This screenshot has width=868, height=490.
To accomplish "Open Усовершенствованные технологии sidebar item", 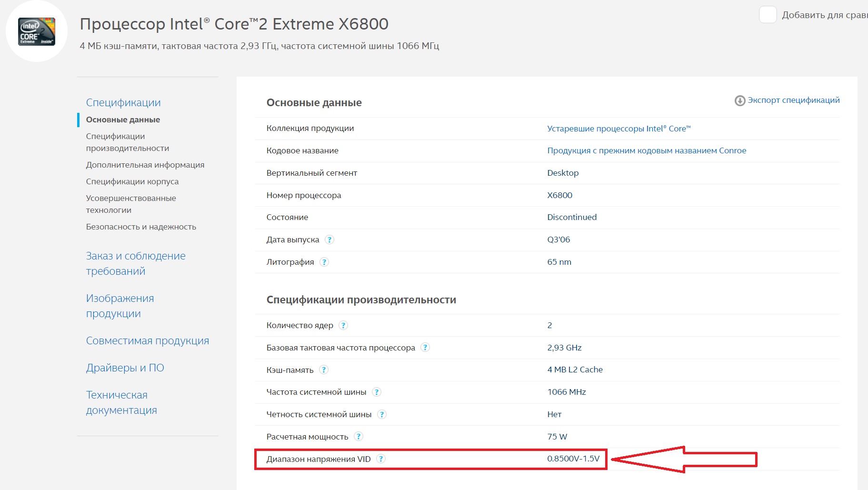I will [131, 204].
